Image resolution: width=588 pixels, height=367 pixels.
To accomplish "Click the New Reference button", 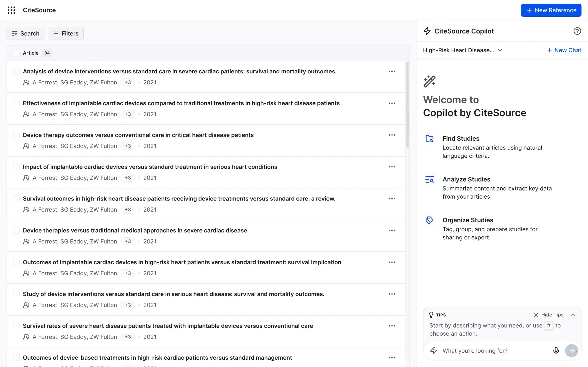I will point(551,10).
